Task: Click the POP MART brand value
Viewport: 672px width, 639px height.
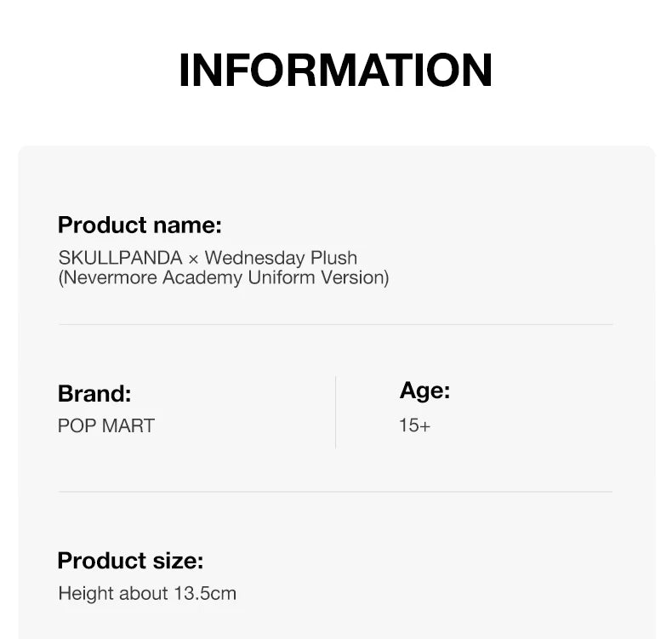Action: 106,425
